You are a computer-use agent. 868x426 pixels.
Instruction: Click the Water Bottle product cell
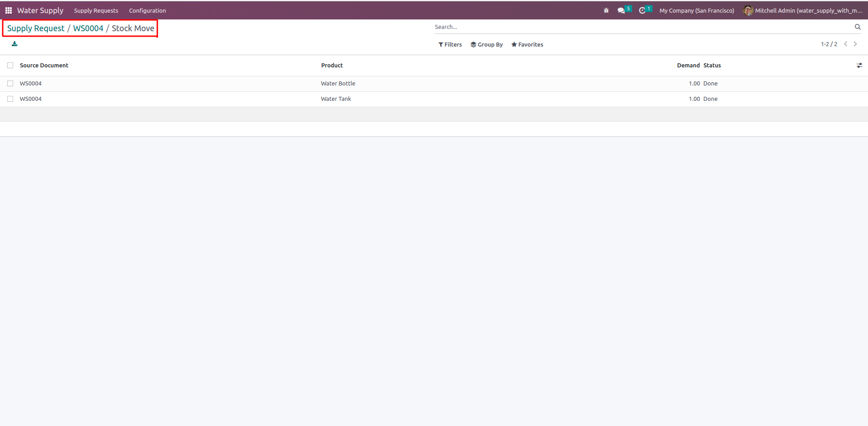point(338,84)
